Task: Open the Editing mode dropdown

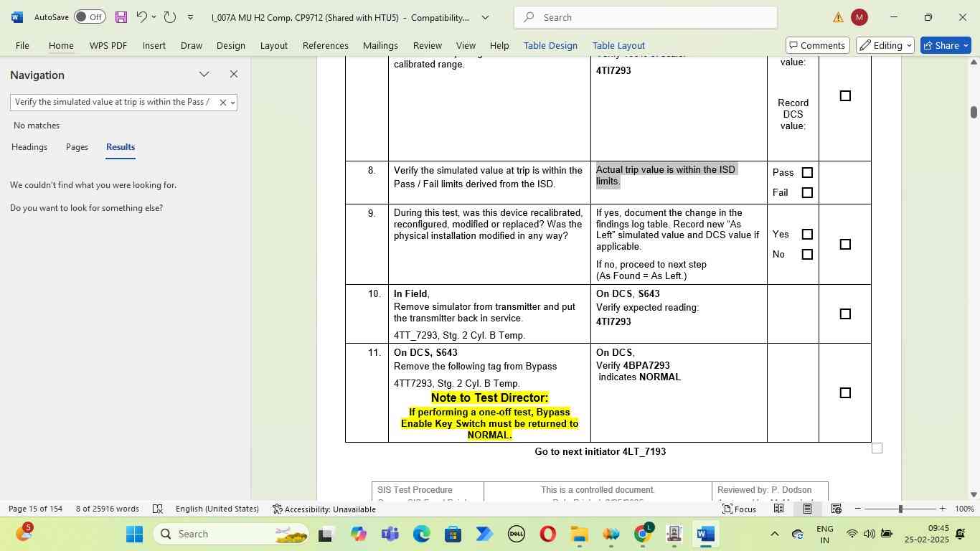Action: point(885,45)
